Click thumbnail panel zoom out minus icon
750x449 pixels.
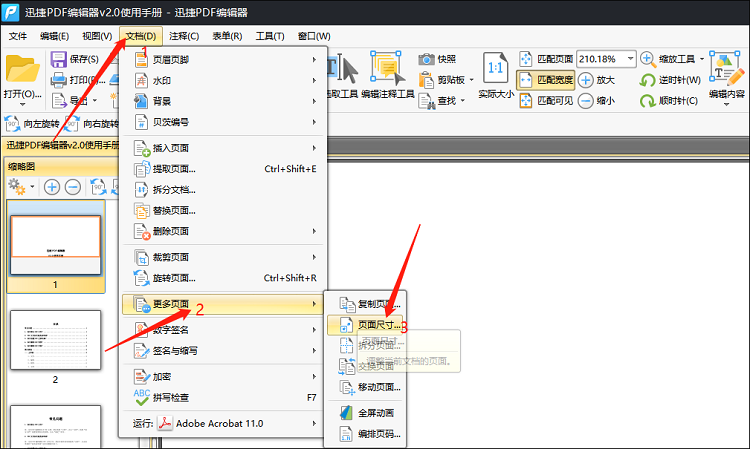(x=73, y=187)
